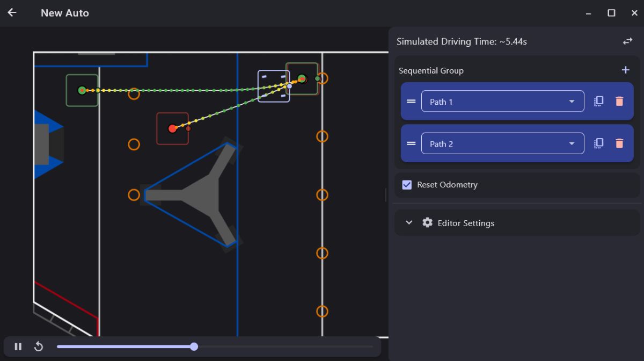The height and width of the screenshot is (361, 644).
Task: Duplicate the Path 2 command
Action: point(599,143)
